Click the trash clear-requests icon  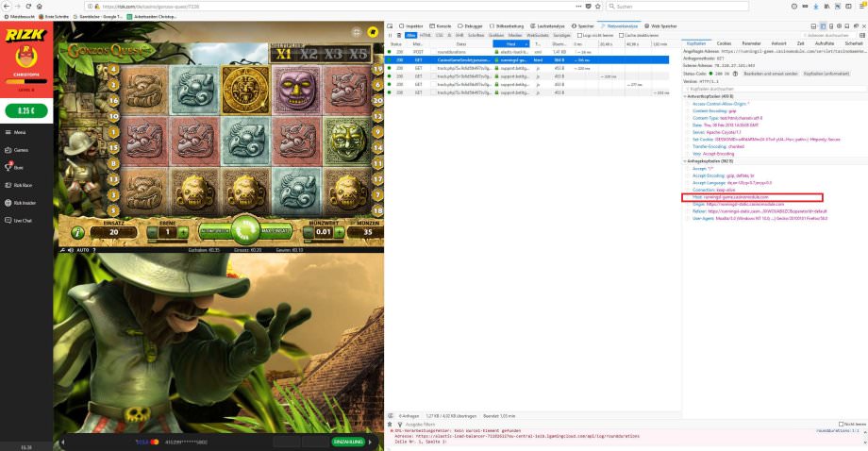point(398,35)
